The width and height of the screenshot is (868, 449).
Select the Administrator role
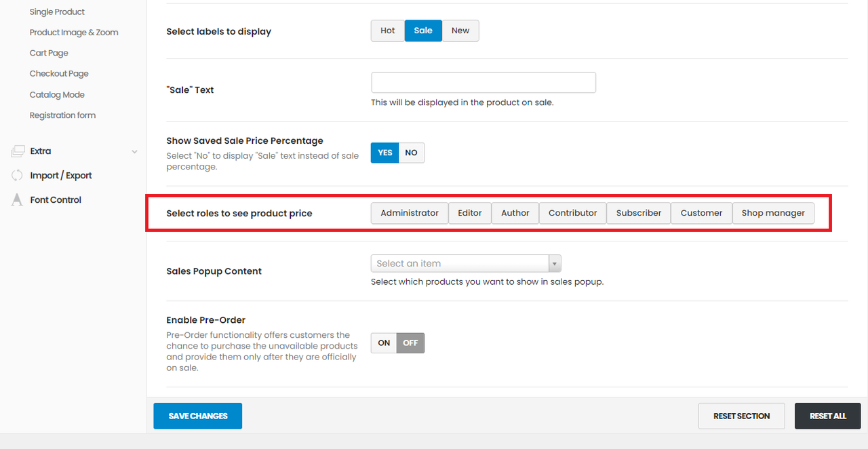pyautogui.click(x=410, y=213)
